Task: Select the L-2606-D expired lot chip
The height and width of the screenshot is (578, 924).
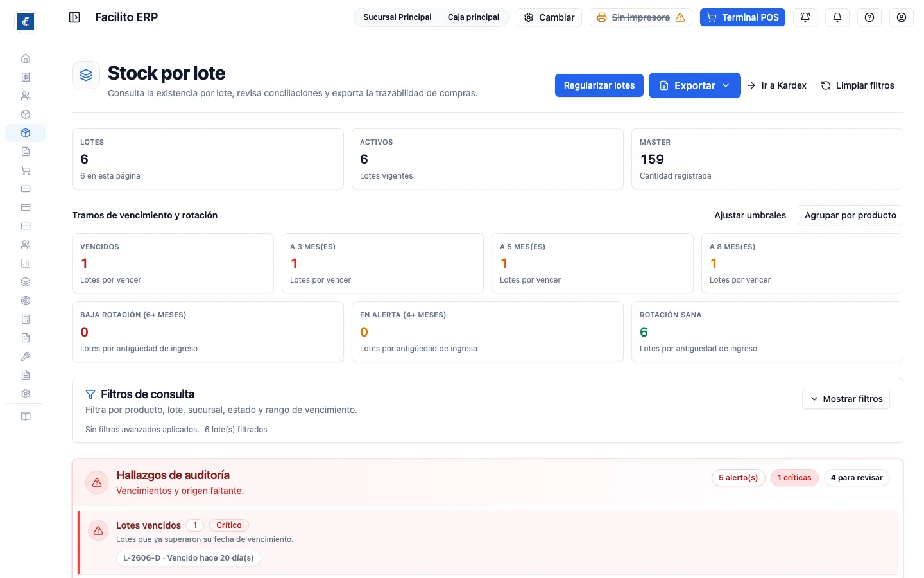Action: coord(189,558)
